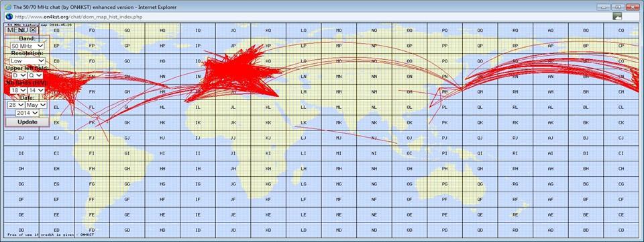The image size is (644, 242).
Task: Close the MENU panel with X icon
Action: click(x=34, y=30)
